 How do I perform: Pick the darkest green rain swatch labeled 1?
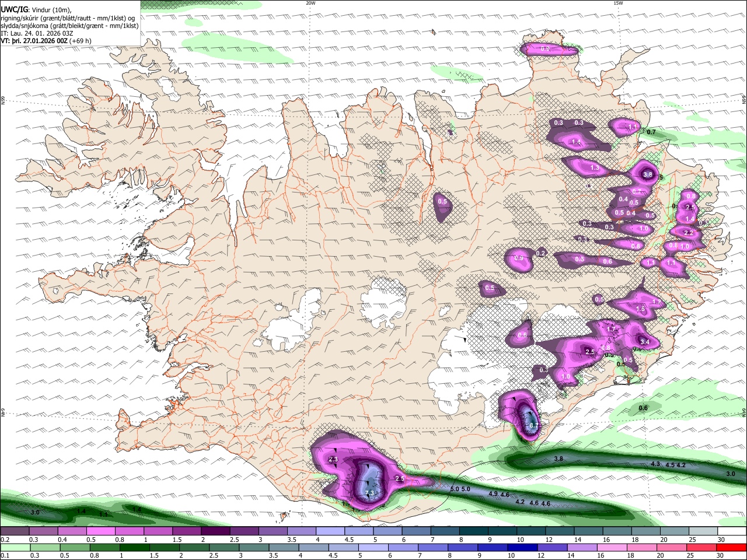point(134,547)
